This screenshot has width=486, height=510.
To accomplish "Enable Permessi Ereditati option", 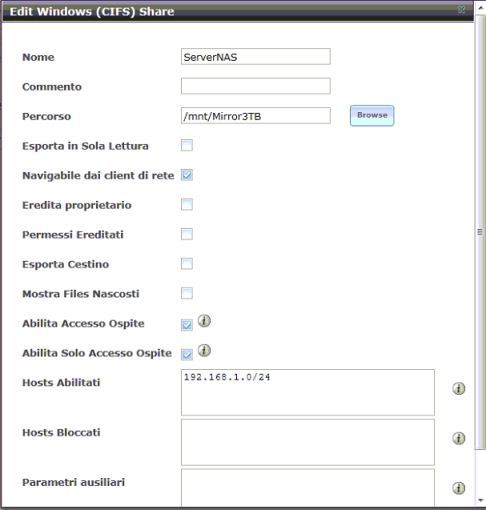I will click(187, 234).
